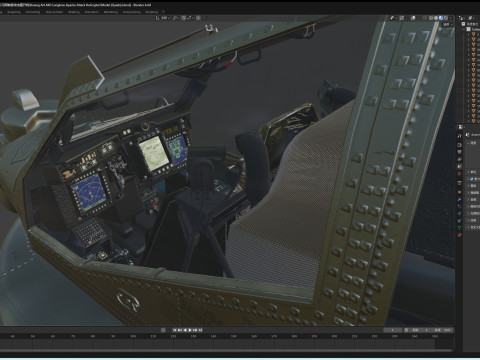Viewport: 480px width, 360px height.
Task: Collapse the Collection tree in outliner
Action: pyautogui.click(x=464, y=29)
